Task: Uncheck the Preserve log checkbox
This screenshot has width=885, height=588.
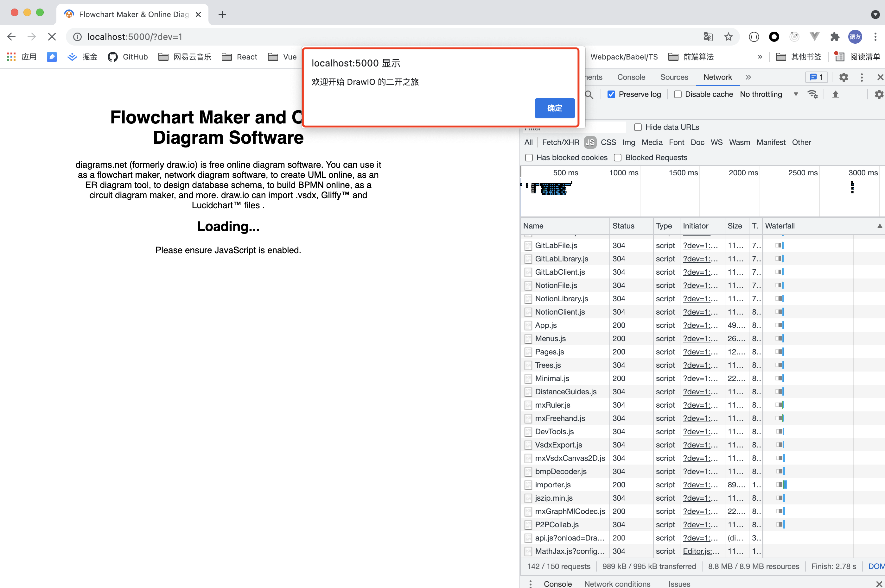Action: click(x=611, y=95)
